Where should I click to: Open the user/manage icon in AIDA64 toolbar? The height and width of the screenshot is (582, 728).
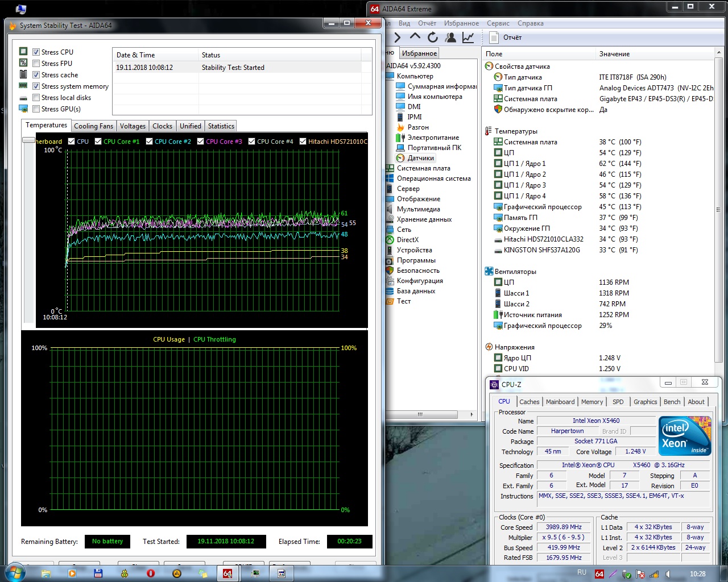pyautogui.click(x=450, y=38)
